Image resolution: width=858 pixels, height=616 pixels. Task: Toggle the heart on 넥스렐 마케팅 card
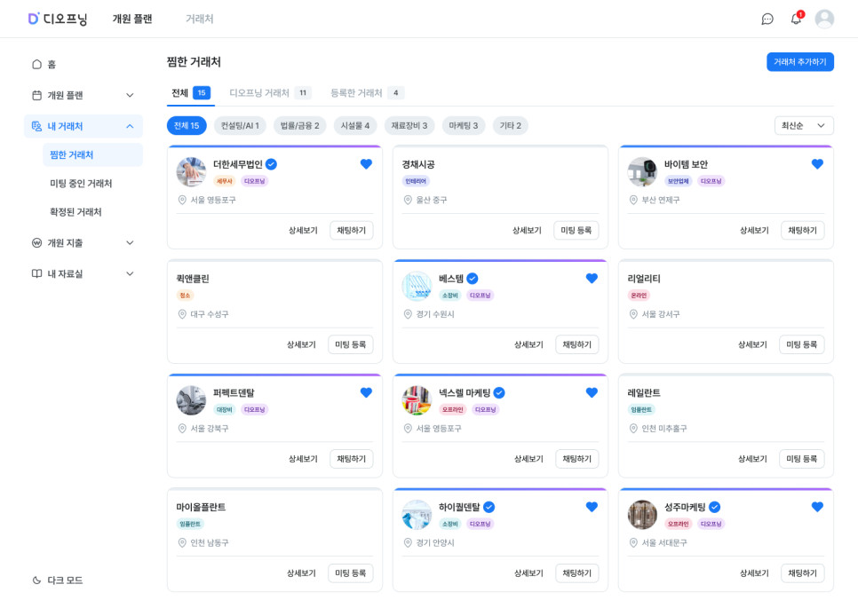[x=592, y=393]
